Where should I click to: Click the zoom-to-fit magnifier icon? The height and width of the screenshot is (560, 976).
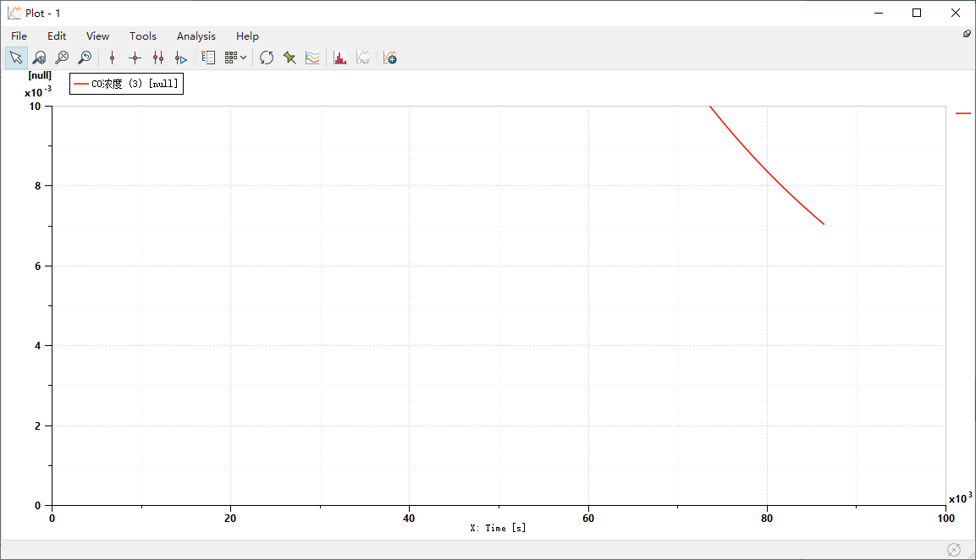(63, 58)
